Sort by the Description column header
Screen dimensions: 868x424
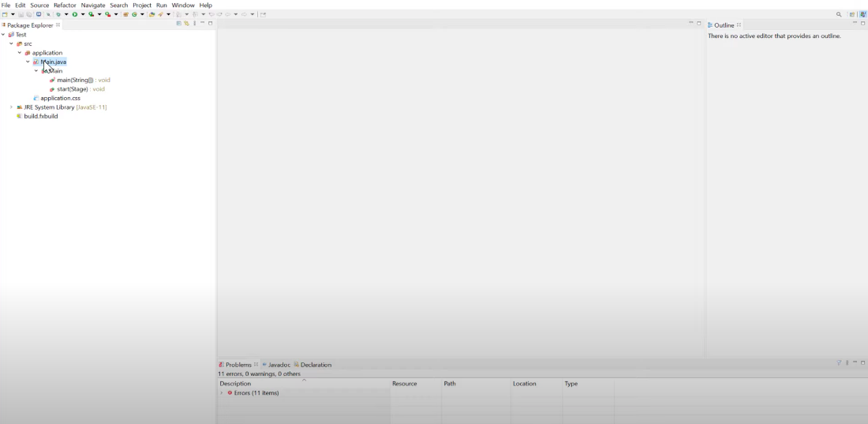(305, 384)
